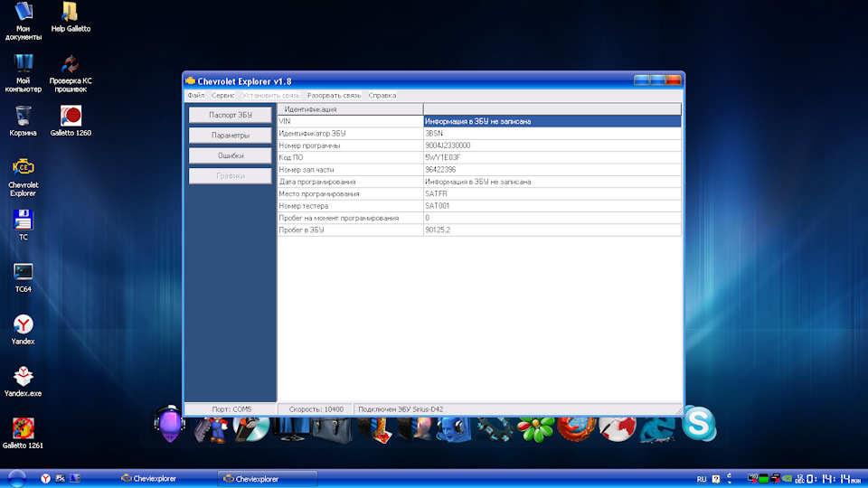Open the CD disc drive dock icon
This screenshot has height=488, width=868.
250,429
